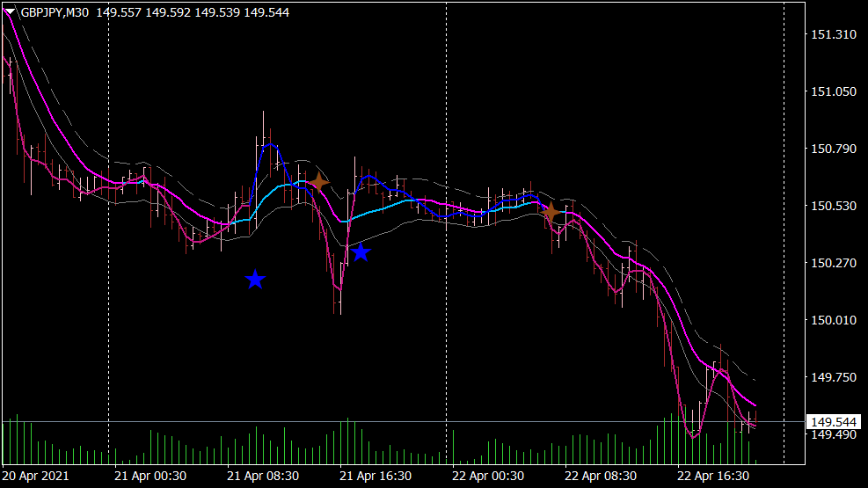Click the 20 Apr 2021 date label
Viewport: 868px width, 488px height.
[x=36, y=476]
